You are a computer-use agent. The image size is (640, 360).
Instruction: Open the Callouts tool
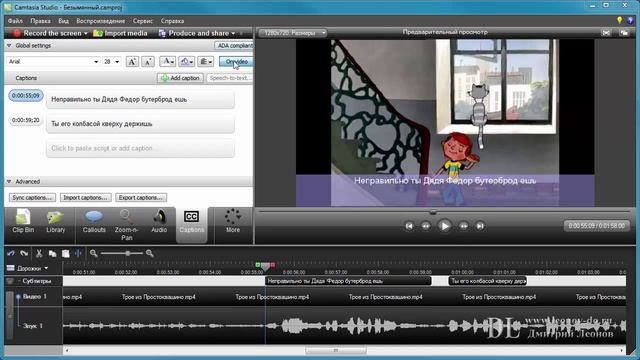pyautogui.click(x=94, y=221)
